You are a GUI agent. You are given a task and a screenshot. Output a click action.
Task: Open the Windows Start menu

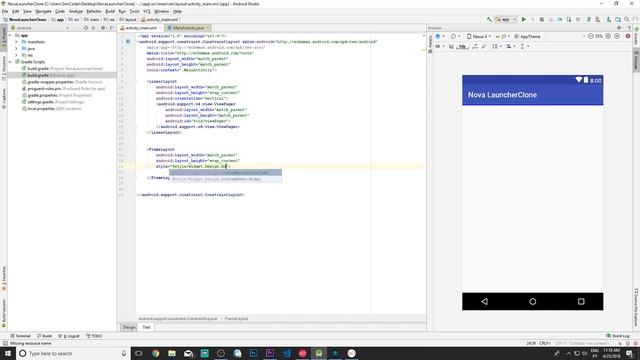point(8,353)
